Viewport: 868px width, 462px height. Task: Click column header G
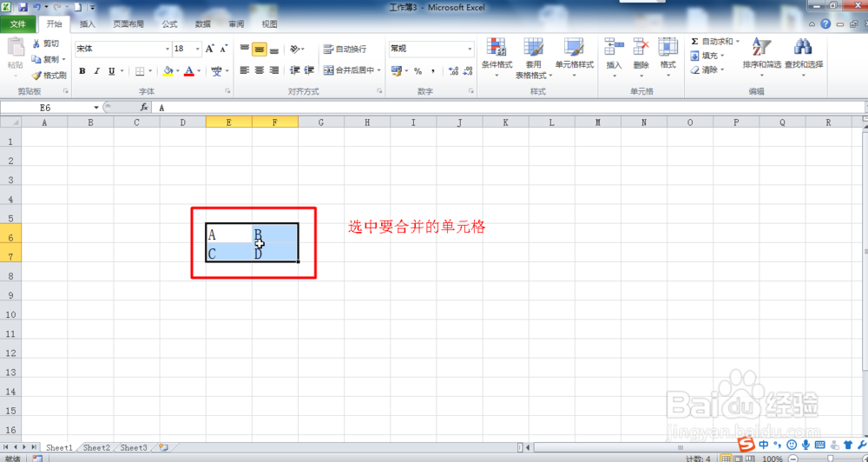coord(321,122)
